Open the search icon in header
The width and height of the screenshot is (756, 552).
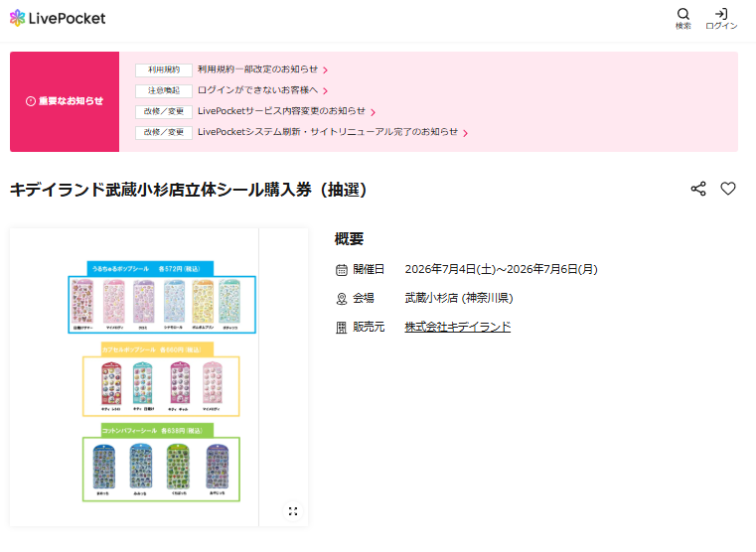[x=683, y=19]
